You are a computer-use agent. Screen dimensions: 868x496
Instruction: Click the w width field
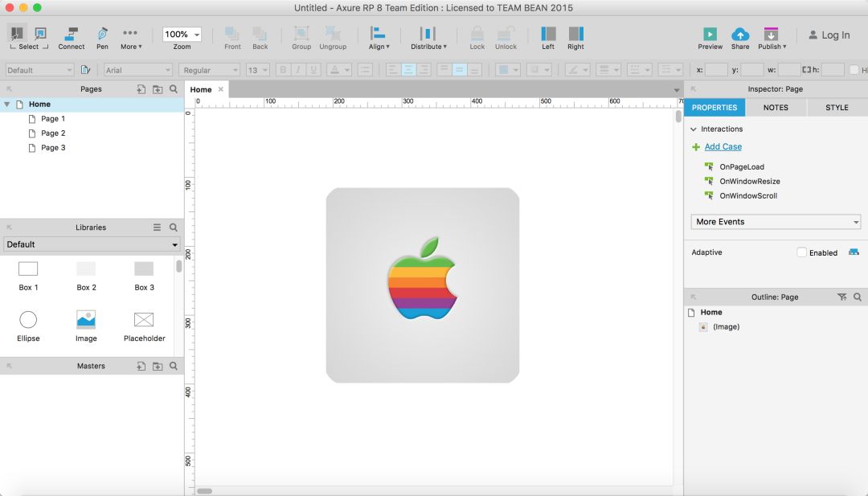tap(789, 70)
